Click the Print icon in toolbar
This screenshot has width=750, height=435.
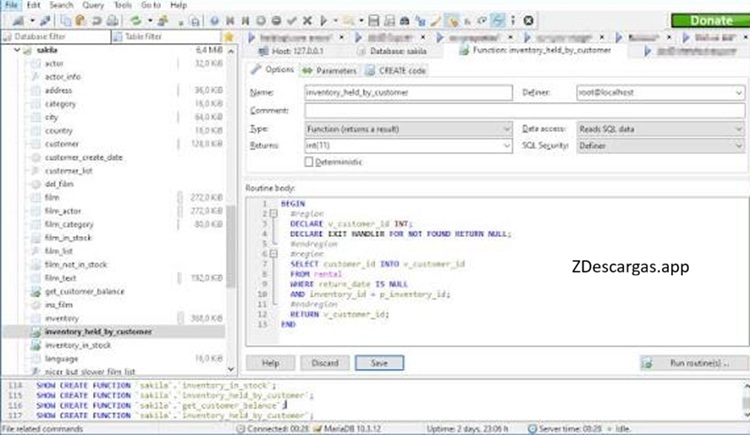click(x=112, y=21)
